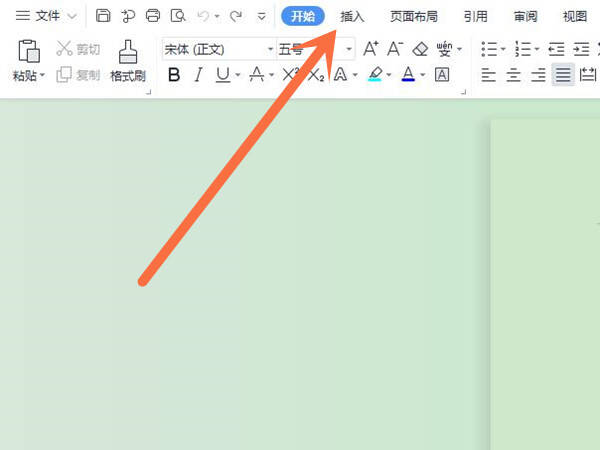Image resolution: width=600 pixels, height=450 pixels.
Task: Center align text
Action: point(513,75)
